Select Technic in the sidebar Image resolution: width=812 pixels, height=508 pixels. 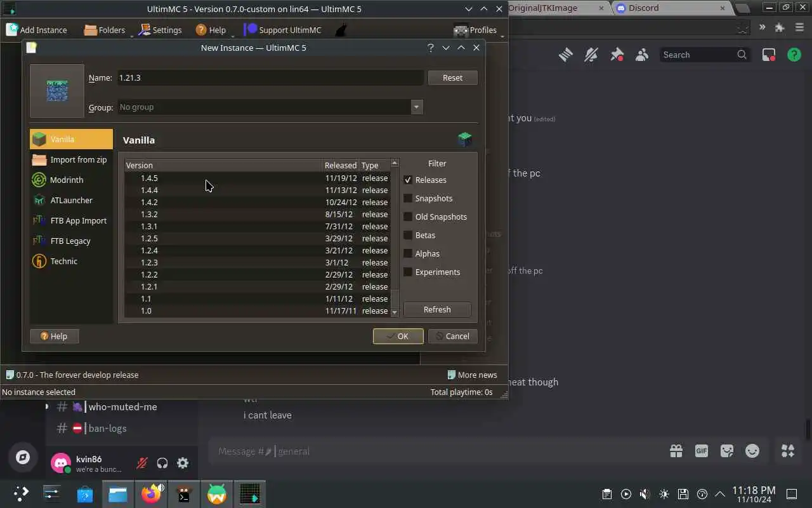click(71, 261)
